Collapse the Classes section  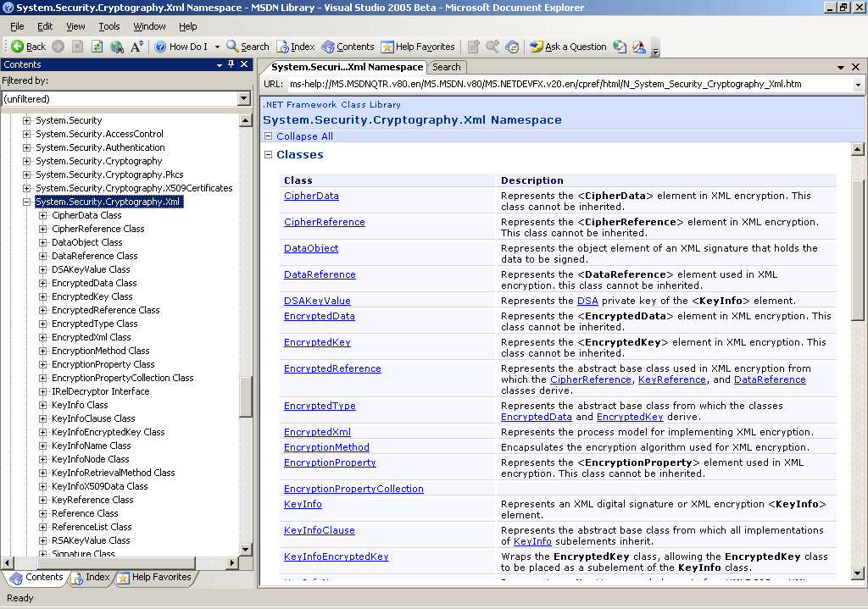[x=269, y=155]
